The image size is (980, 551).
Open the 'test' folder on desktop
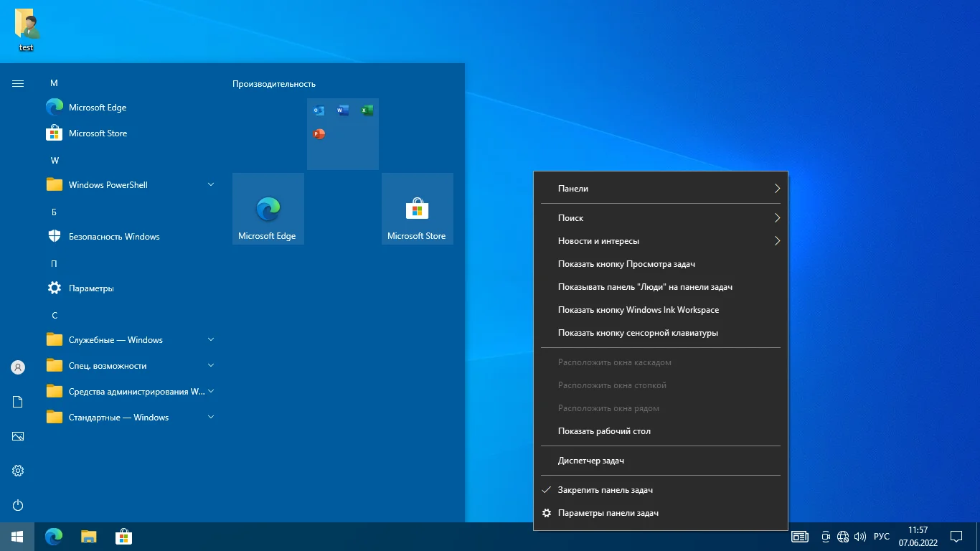tap(27, 29)
